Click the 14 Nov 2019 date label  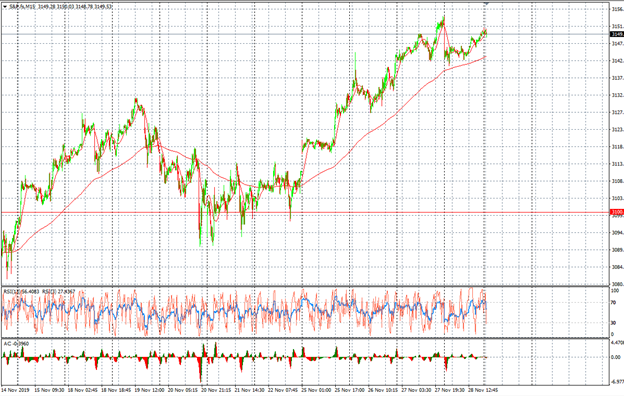pos(16,390)
